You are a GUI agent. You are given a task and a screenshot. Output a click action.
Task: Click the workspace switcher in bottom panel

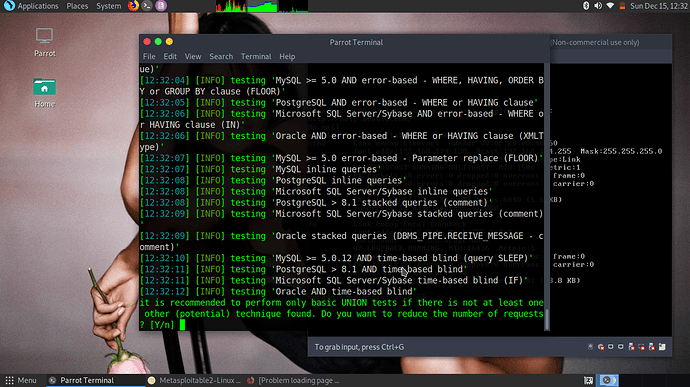609,380
